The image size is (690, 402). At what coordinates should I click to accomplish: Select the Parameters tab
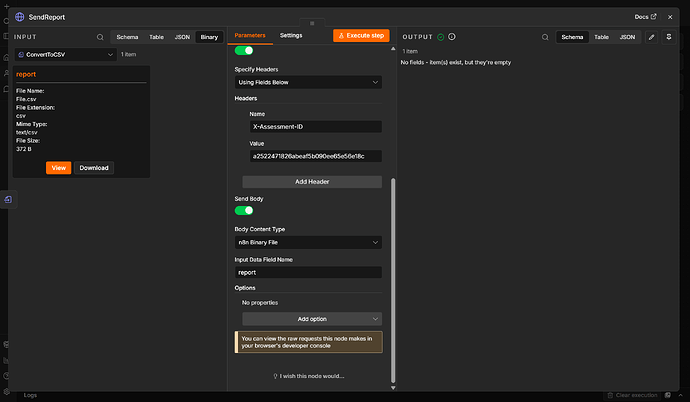(250, 35)
